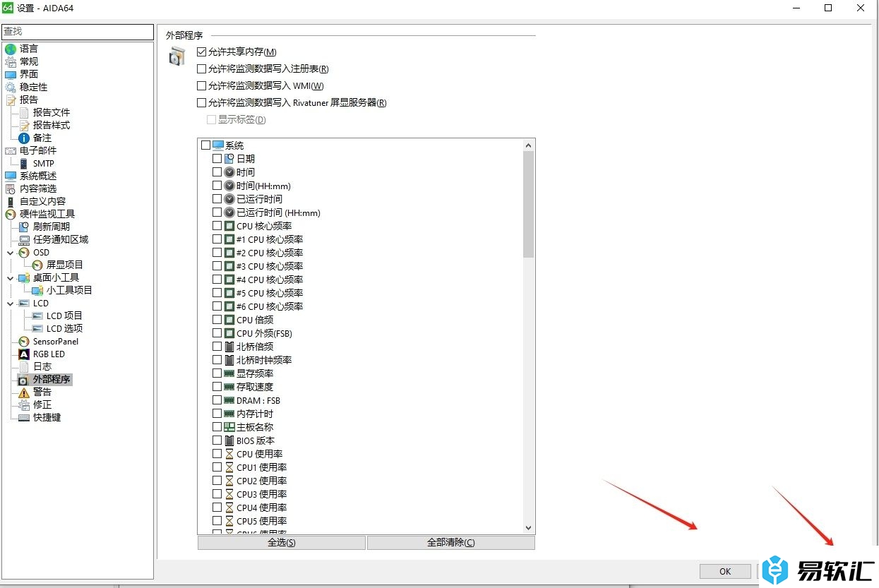Viewport: 879px width, 588px height.
Task: Collapse the 桌面小工具 tree node
Action: (x=11, y=277)
